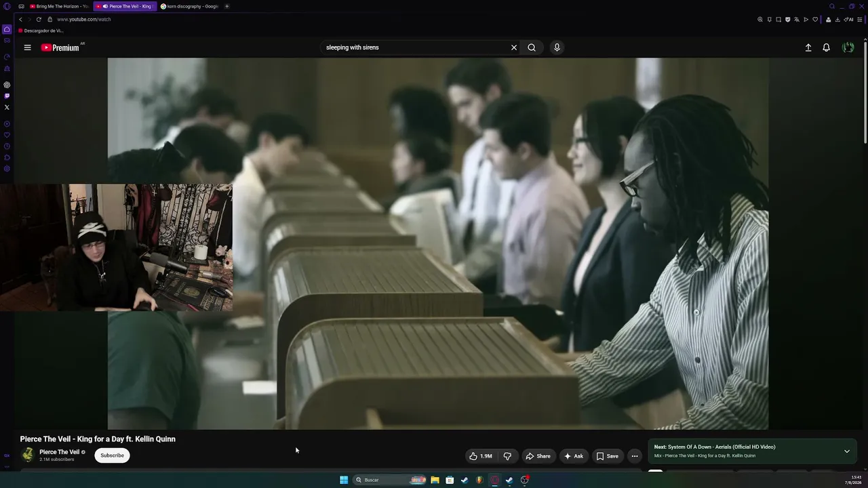The height and width of the screenshot is (488, 868).
Task: Open the zoom magnifier in address bar
Action: click(760, 20)
